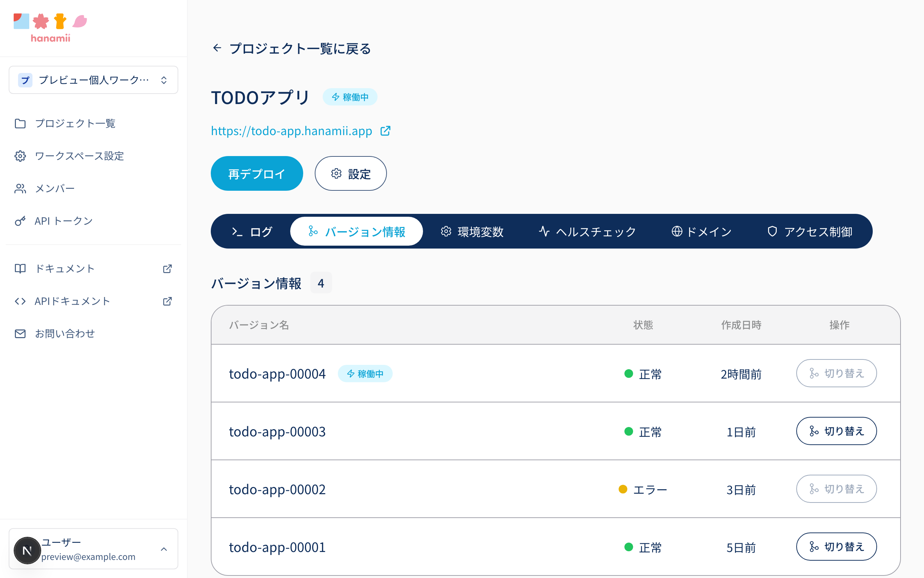Viewport: 924px width, 578px height.
Task: Click the external link icon after the app URL
Action: 385,131
